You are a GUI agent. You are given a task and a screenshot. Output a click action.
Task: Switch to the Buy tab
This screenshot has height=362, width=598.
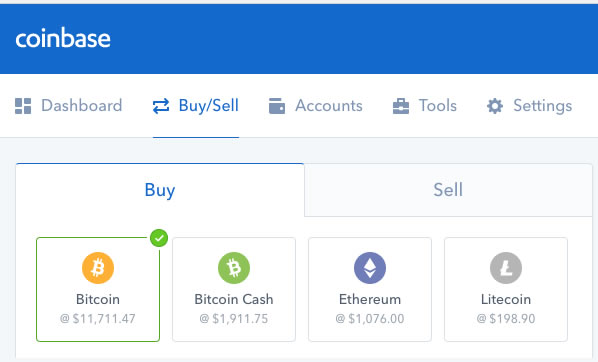click(x=160, y=190)
